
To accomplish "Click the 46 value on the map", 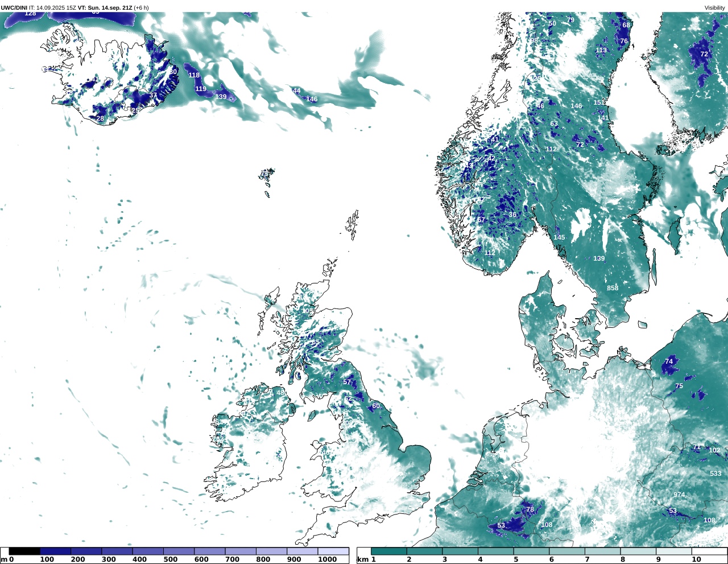I will pyautogui.click(x=540, y=106).
